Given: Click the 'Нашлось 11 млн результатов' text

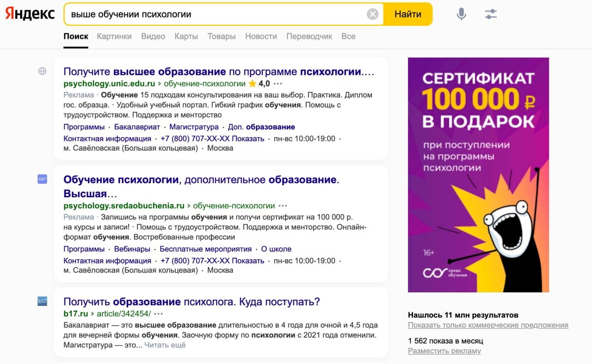Looking at the screenshot, I should (463, 315).
